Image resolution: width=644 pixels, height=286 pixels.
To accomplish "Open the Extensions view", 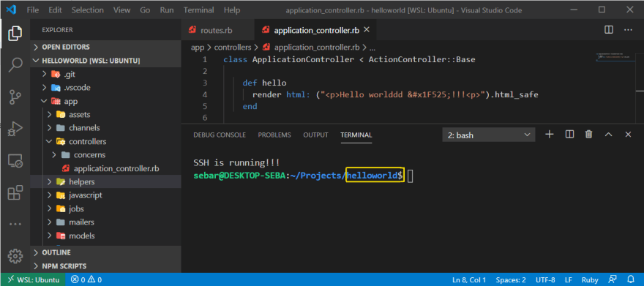I will (x=15, y=192).
